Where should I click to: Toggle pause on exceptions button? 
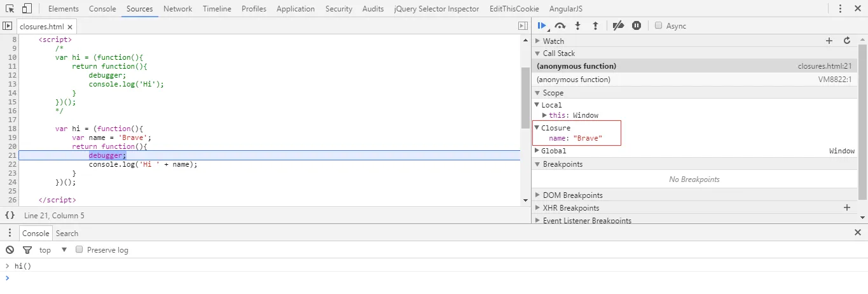click(x=637, y=26)
